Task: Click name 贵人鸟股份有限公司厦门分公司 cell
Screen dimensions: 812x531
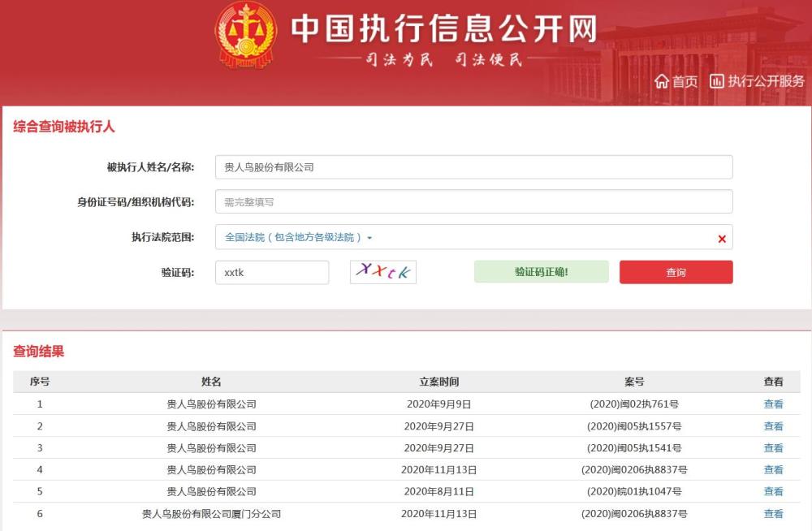Action: tap(211, 514)
